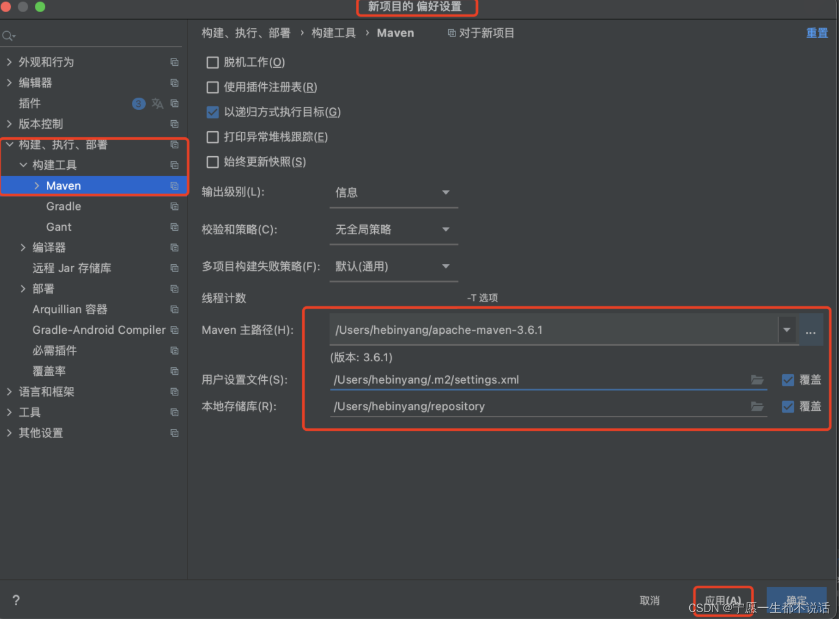Click the project-level icon beside 工具
The height and width of the screenshot is (620, 840).
click(x=175, y=413)
